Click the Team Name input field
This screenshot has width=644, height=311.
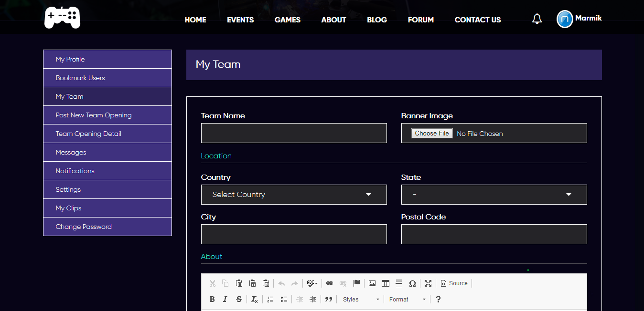[293, 133]
